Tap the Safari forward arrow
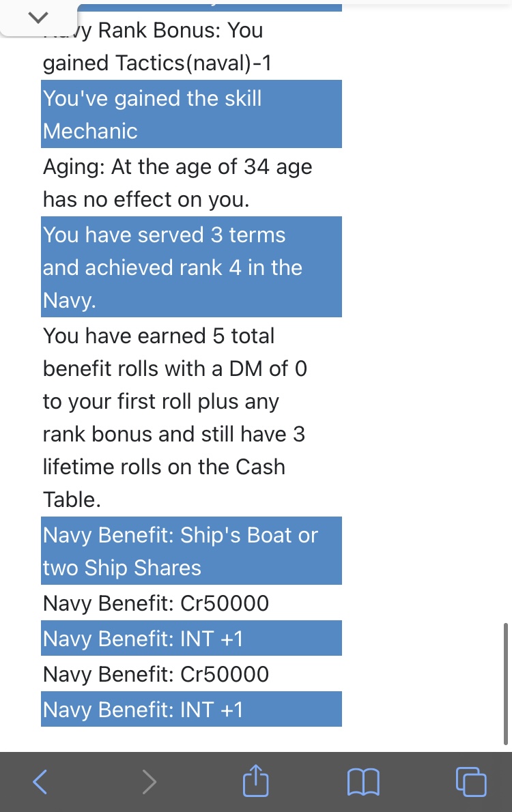This screenshot has width=512, height=812. (149, 781)
